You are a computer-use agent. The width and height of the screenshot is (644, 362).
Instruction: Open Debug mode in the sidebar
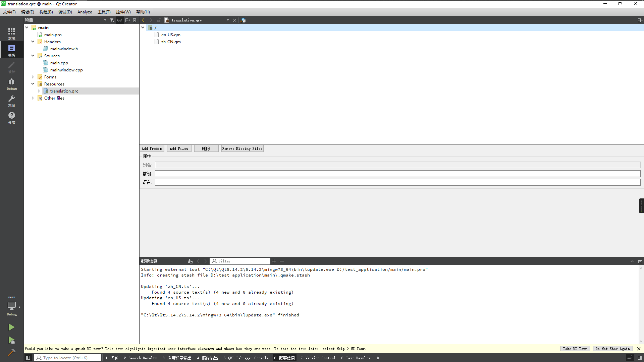coord(12,83)
